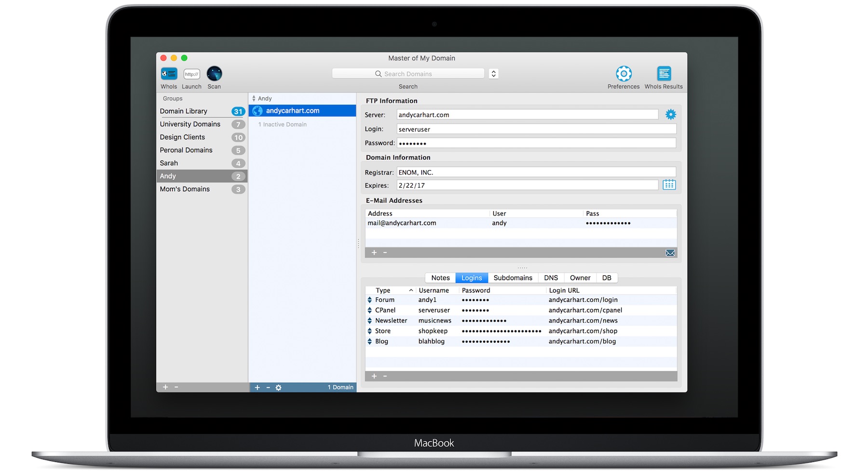Open the domain list action gear

point(278,388)
